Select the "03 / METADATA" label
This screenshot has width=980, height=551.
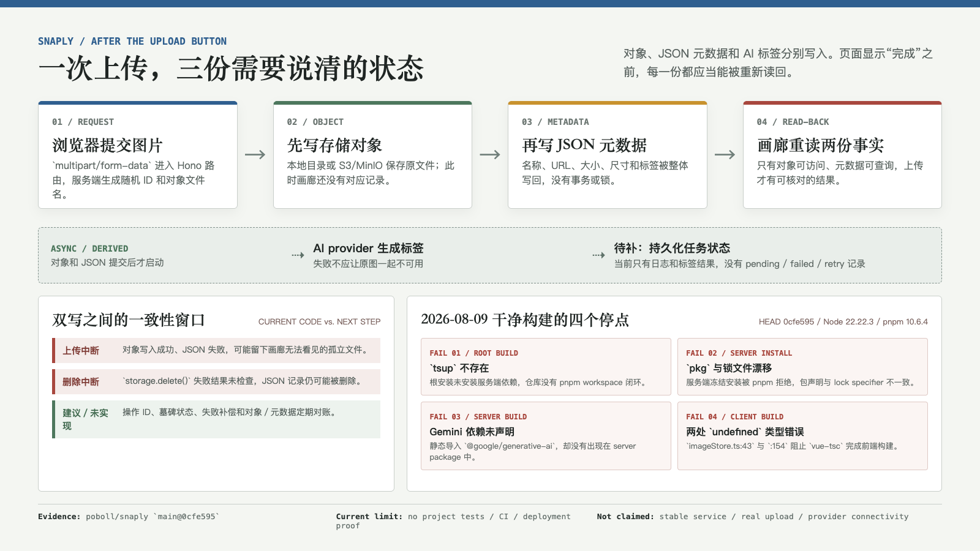click(x=556, y=122)
